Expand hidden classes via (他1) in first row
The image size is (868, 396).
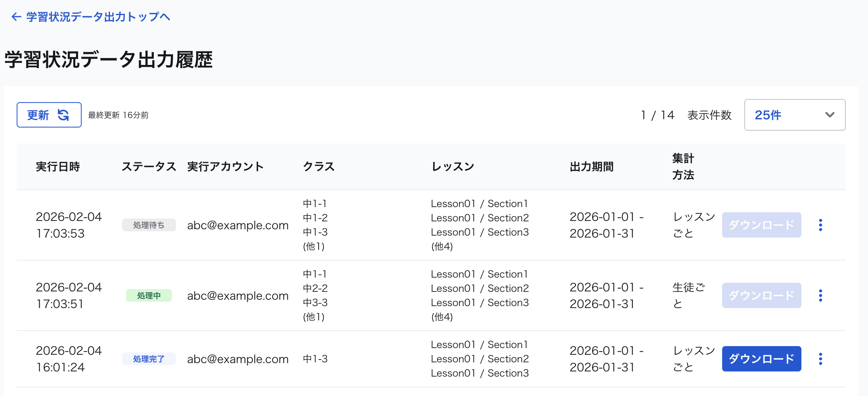(x=314, y=246)
